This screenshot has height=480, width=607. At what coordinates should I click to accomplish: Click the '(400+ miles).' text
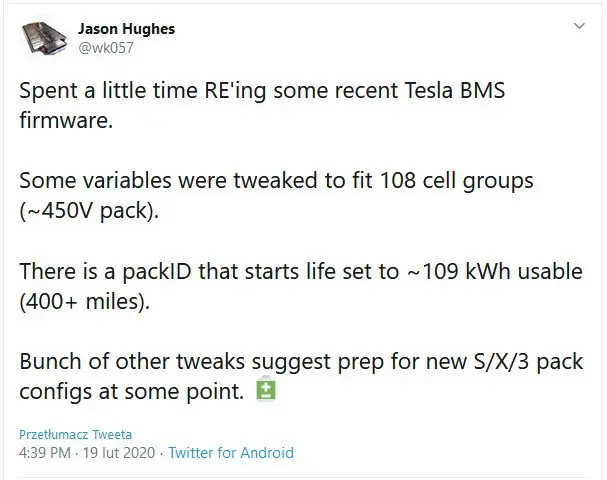click(84, 301)
